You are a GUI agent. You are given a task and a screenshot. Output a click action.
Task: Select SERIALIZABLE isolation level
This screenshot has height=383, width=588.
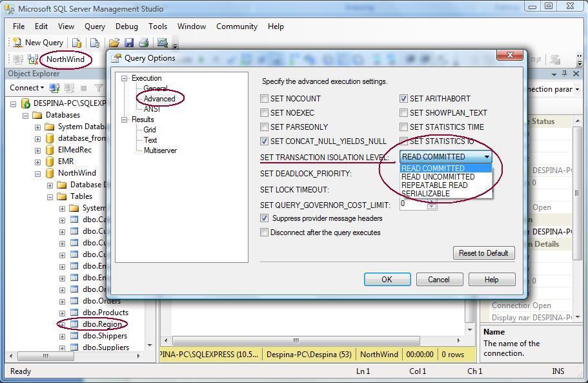coord(446,194)
